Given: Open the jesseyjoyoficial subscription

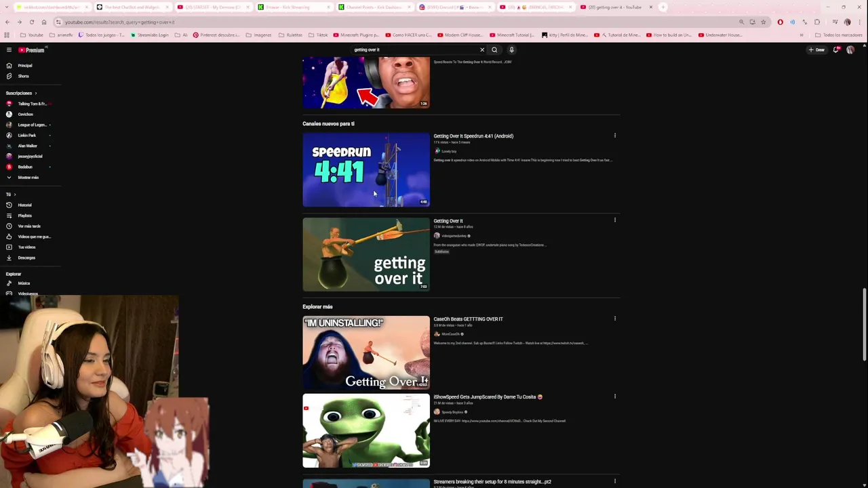Looking at the screenshot, I should (x=28, y=157).
